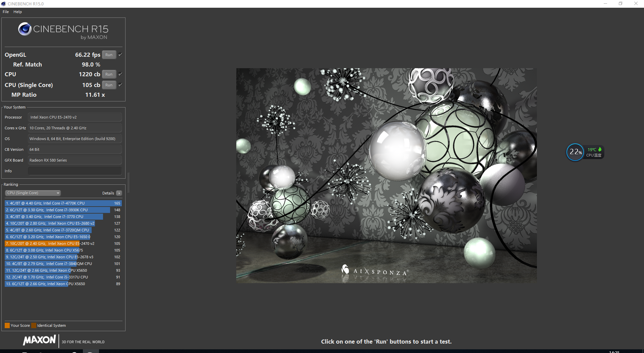Start the CPU (Single Core) test with Run

(x=109, y=85)
